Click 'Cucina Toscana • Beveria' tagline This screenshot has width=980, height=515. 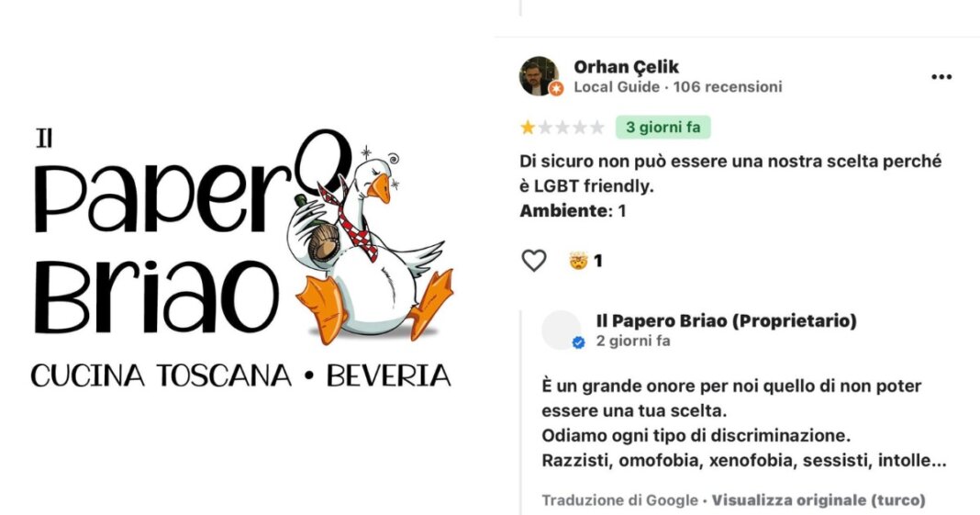coord(240,375)
